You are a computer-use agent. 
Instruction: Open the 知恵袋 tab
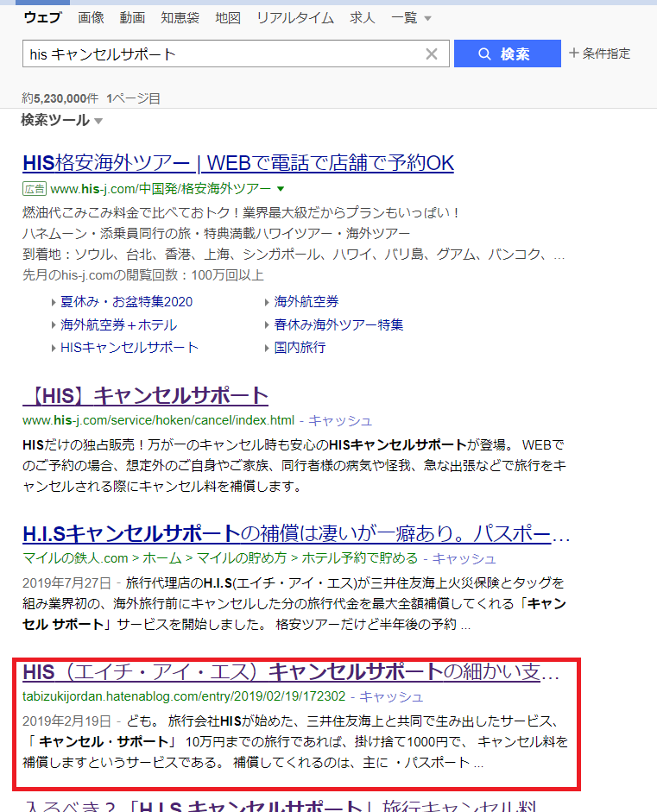pyautogui.click(x=180, y=17)
